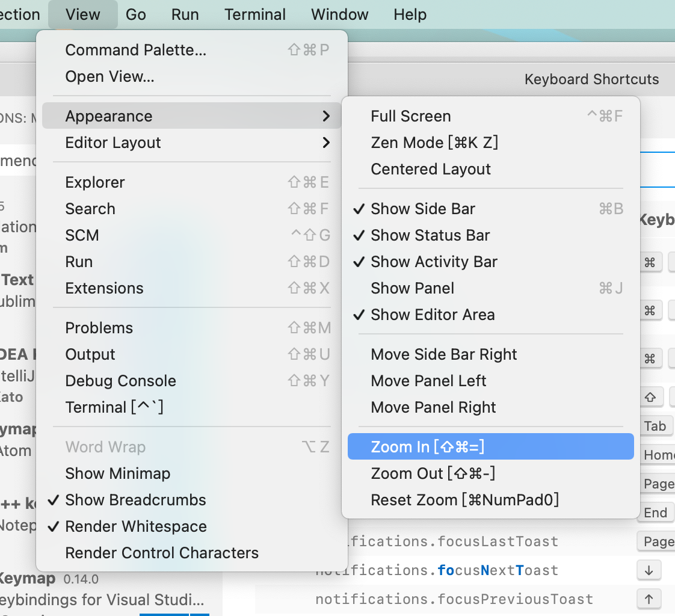Click the End keycap icon

[x=655, y=513]
